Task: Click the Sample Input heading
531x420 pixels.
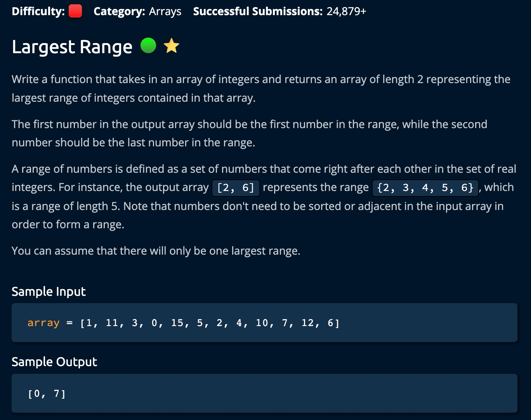Action: [x=49, y=292]
